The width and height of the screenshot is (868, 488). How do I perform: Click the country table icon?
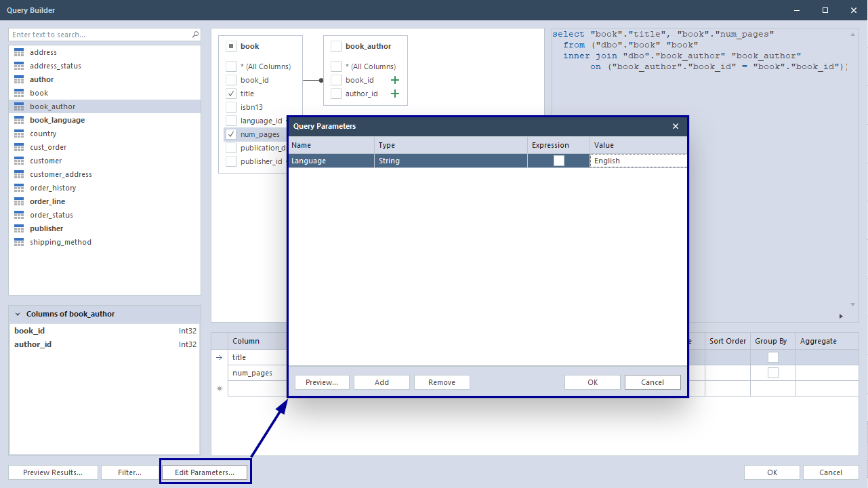(x=19, y=134)
